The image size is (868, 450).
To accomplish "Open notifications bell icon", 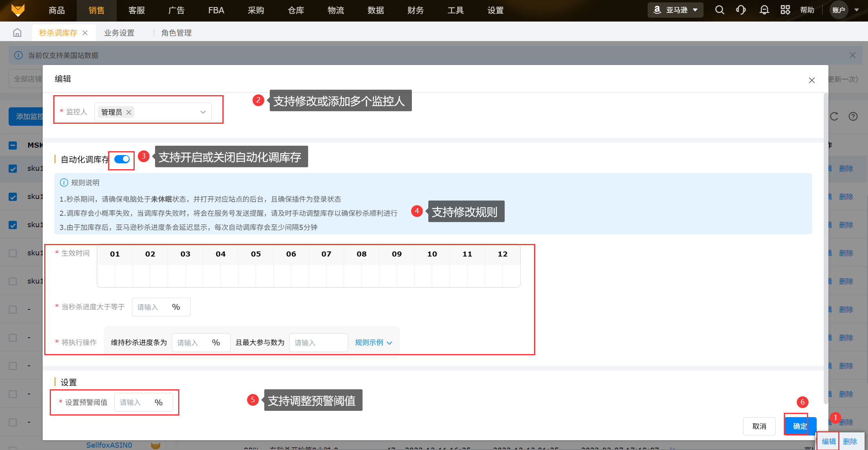I will coord(764,10).
